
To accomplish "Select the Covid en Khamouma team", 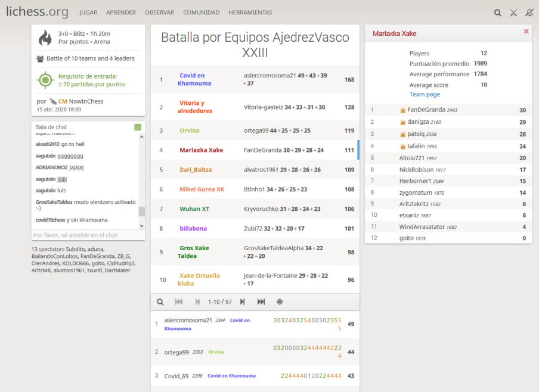I will pyautogui.click(x=194, y=79).
